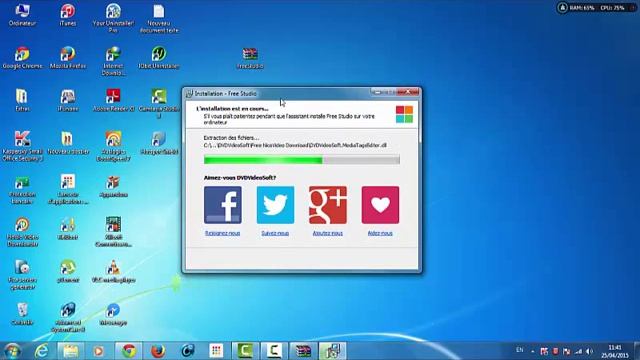Open the Messenger desktop shortcut

113,313
